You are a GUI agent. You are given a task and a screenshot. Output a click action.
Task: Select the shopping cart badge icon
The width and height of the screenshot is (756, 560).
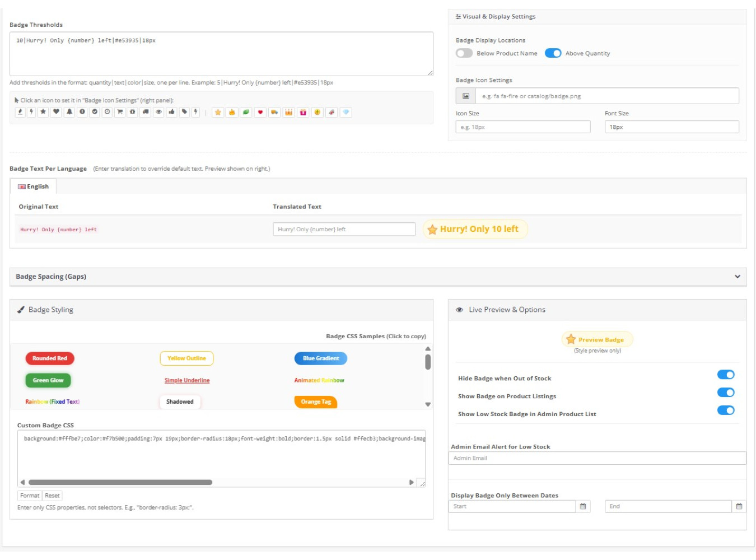(120, 112)
